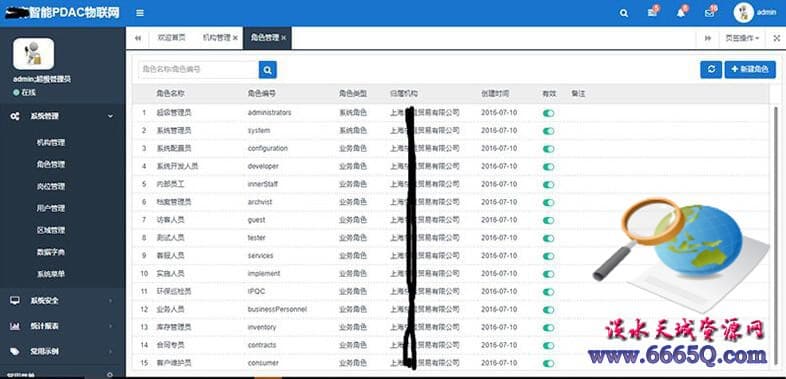Open the bell notifications icon
This screenshot has height=379, width=786.
click(681, 13)
